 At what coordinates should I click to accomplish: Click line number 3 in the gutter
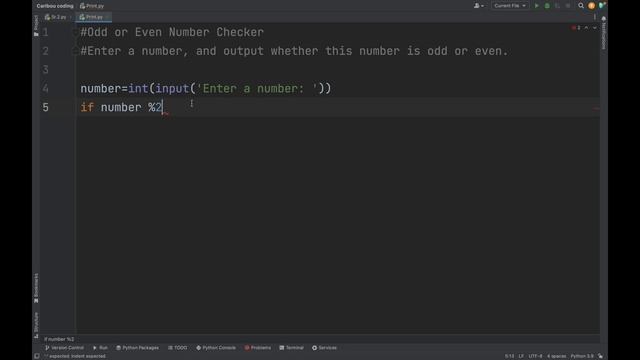click(45, 70)
